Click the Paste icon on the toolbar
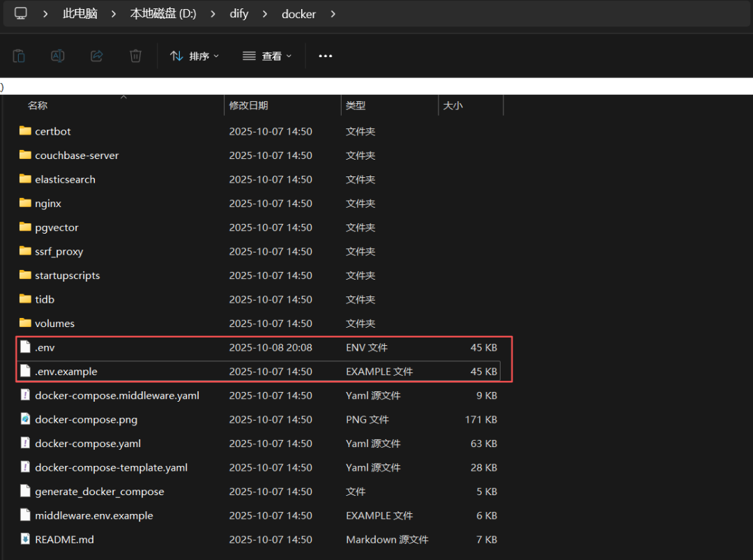 point(19,56)
